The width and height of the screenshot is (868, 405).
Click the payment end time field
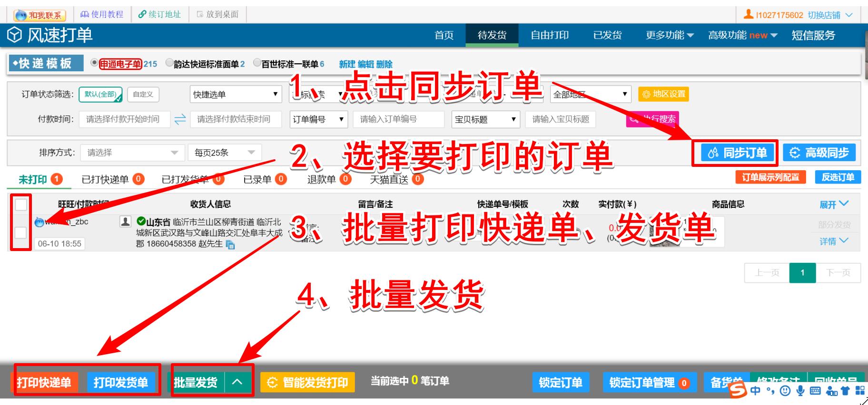tap(236, 119)
